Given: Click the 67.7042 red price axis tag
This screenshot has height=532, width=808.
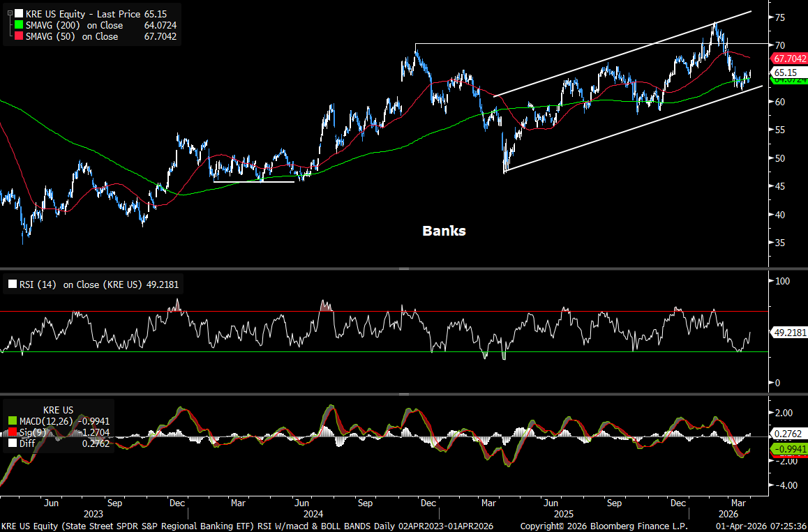Looking at the screenshot, I should click(788, 59).
